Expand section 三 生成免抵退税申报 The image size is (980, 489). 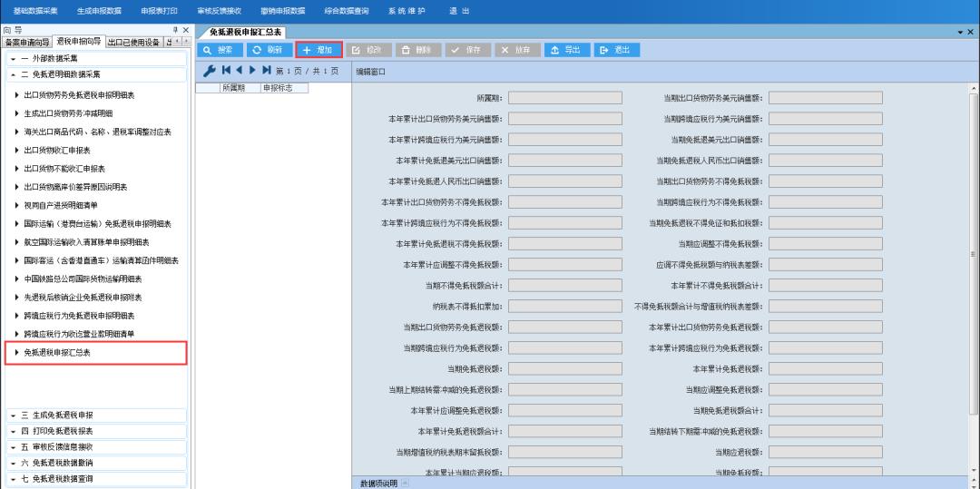point(96,416)
